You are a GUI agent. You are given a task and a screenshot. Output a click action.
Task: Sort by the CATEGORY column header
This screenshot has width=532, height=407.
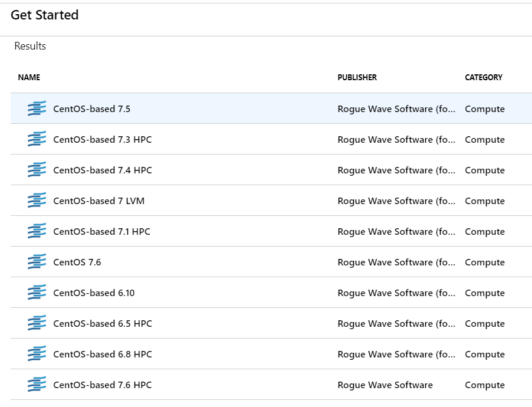point(484,77)
